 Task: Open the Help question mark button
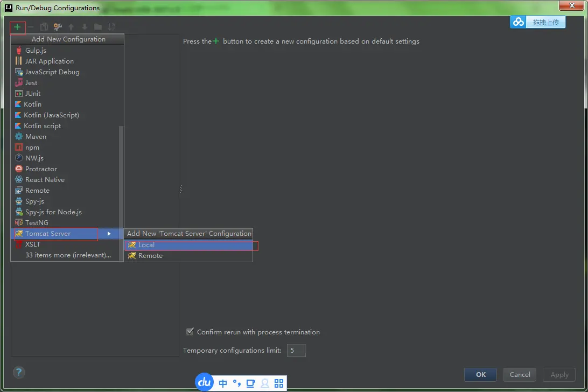pyautogui.click(x=19, y=373)
